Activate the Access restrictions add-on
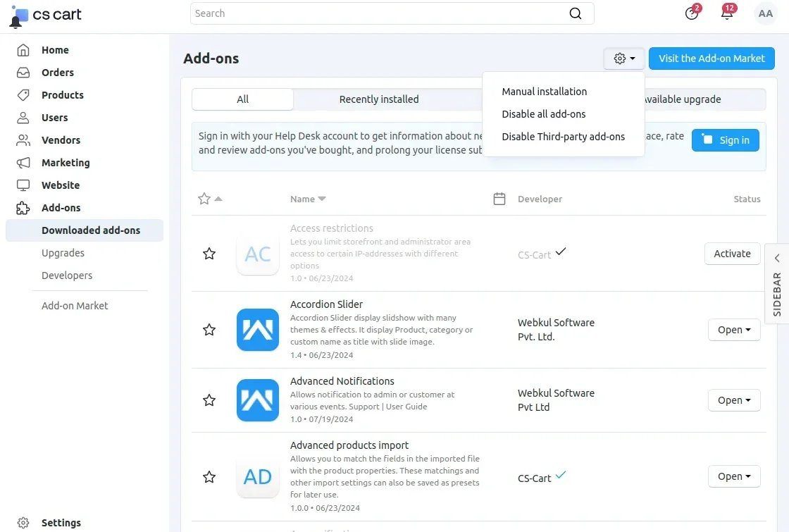Viewport: 789px width, 532px height. coord(732,254)
